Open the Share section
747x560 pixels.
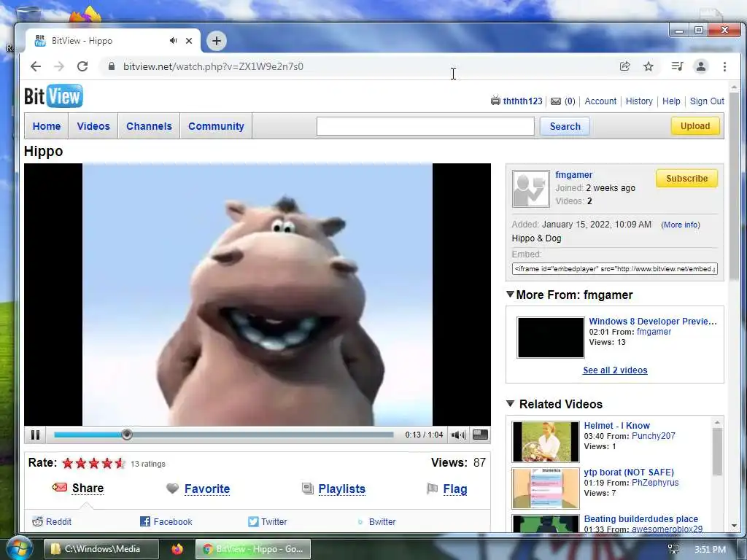tap(88, 488)
